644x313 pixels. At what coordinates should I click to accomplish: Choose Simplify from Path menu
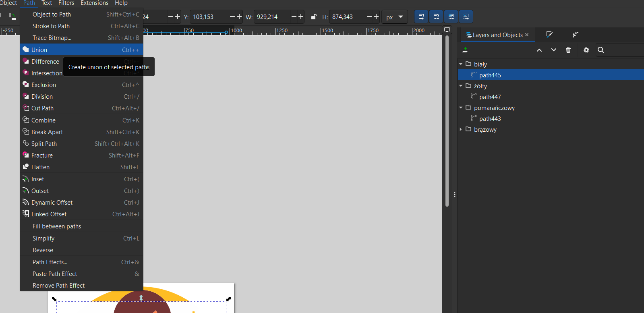pos(81,238)
